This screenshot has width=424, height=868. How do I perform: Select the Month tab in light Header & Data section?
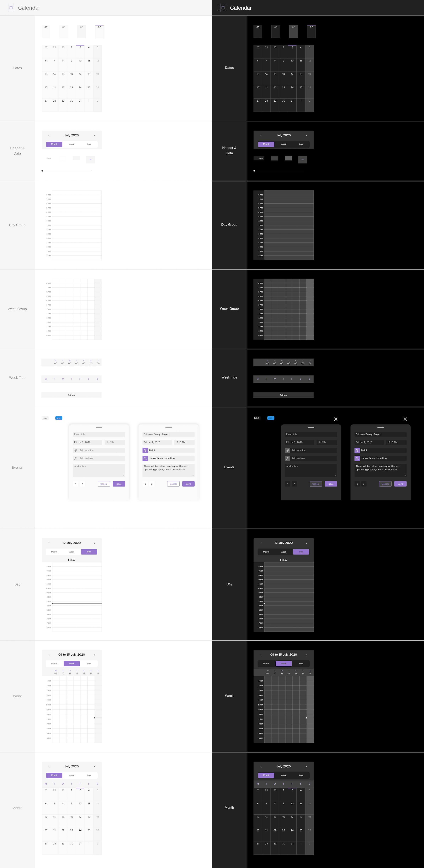(54, 144)
